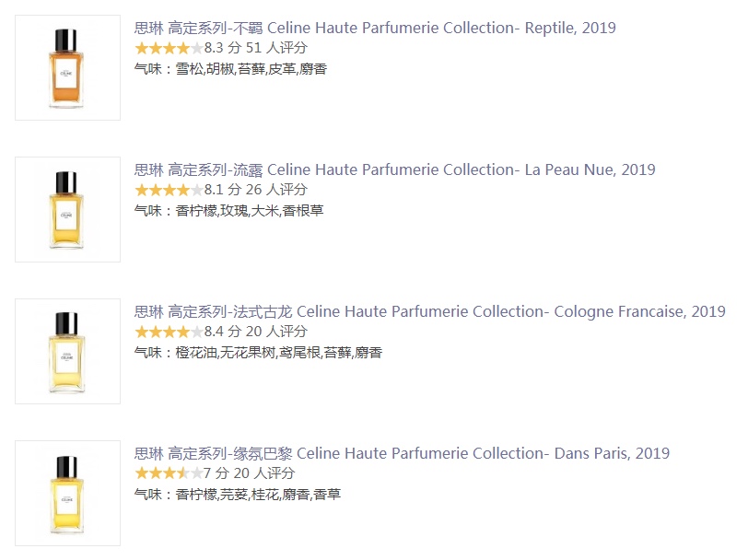Click the 8.3 分 51 人评分 score text
This screenshot has height=560, width=748.
coord(256,48)
